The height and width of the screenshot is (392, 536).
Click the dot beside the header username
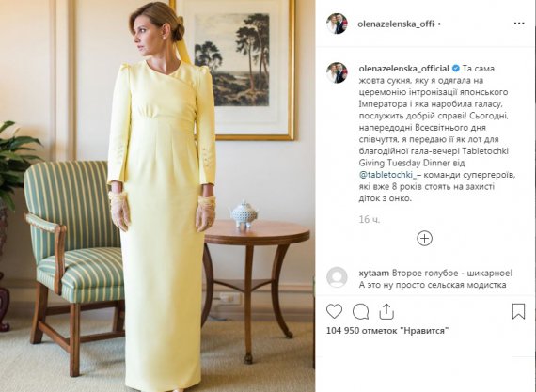point(439,24)
